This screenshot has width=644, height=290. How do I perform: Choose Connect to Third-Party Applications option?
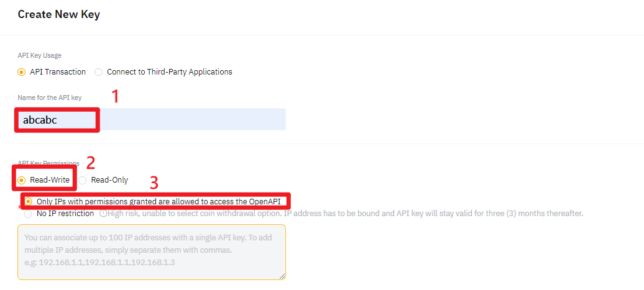(98, 72)
